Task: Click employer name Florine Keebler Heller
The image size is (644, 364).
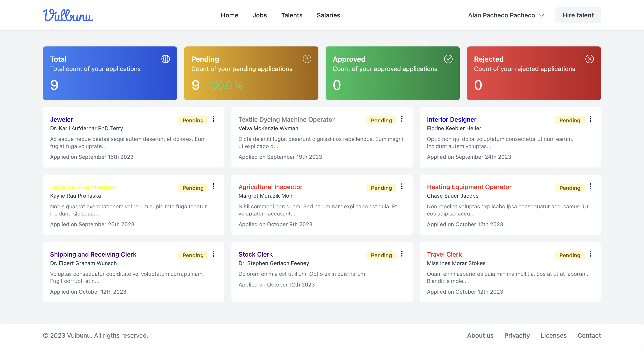Action: coord(454,128)
